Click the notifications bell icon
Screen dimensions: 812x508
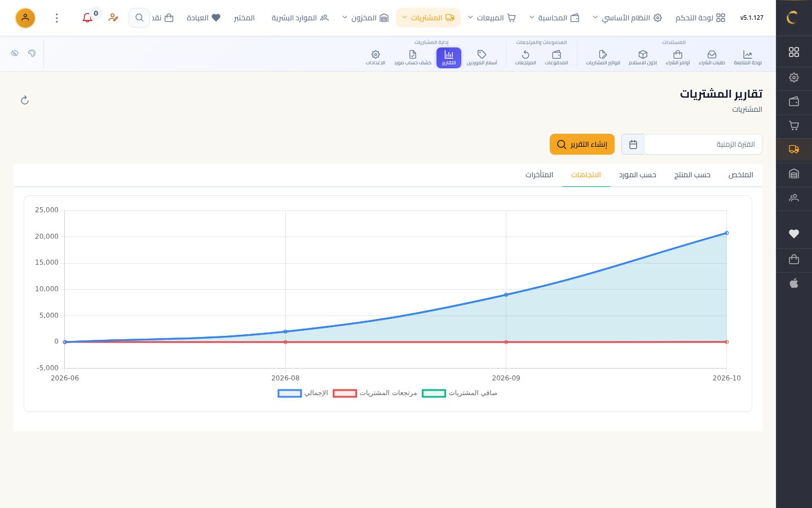click(87, 18)
